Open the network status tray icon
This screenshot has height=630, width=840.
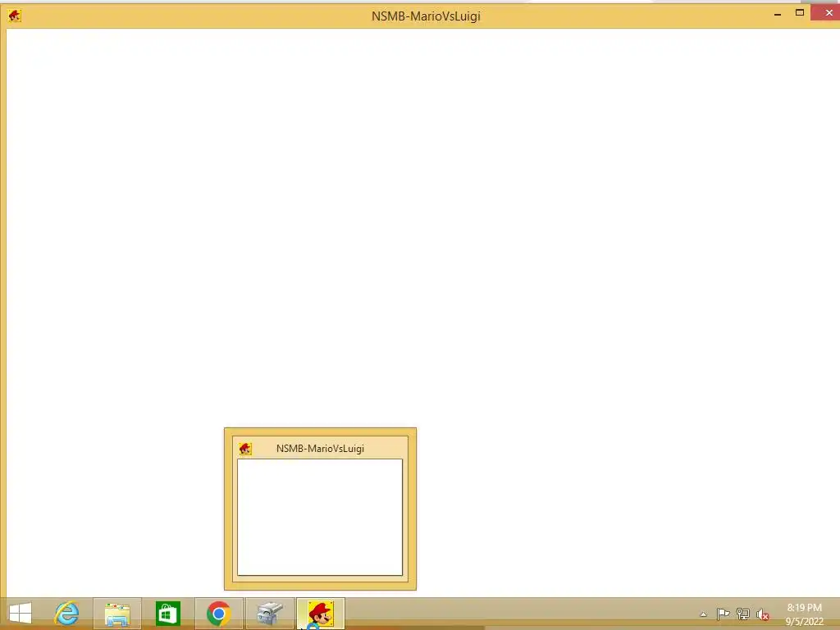tap(743, 614)
